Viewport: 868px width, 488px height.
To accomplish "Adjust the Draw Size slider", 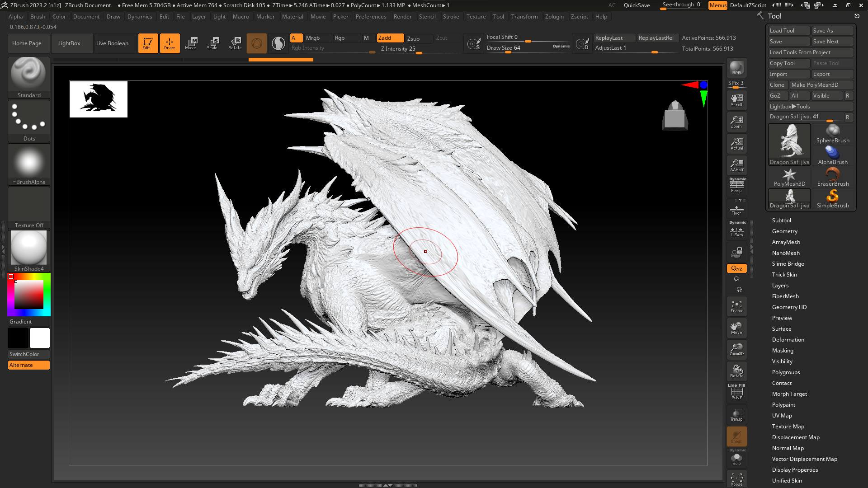I will pyautogui.click(x=528, y=48).
